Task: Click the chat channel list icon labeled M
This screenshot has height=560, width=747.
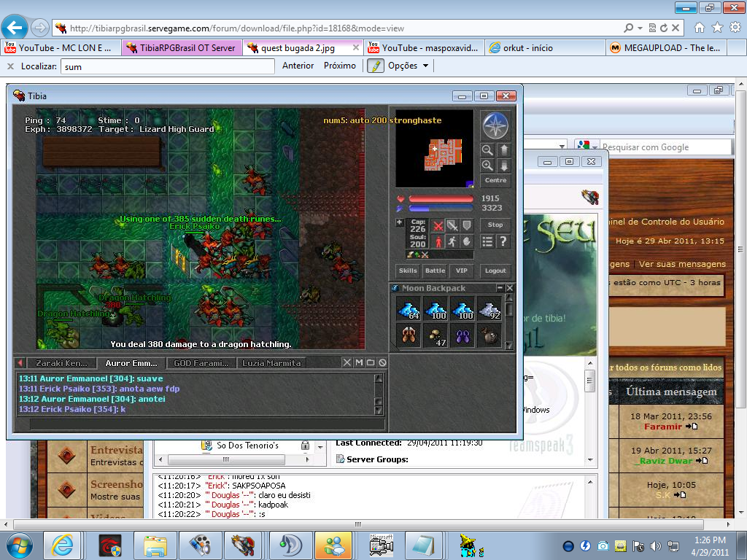Action: pos(359,363)
